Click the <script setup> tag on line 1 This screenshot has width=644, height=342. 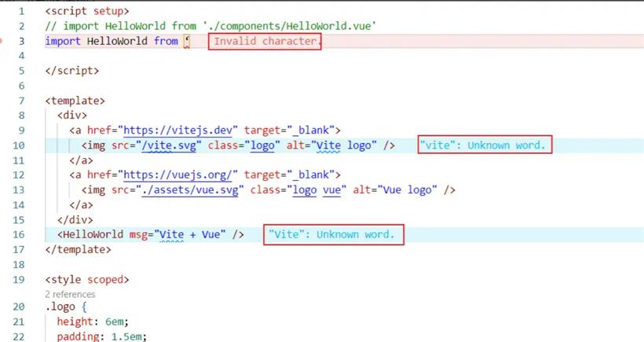[x=87, y=11]
